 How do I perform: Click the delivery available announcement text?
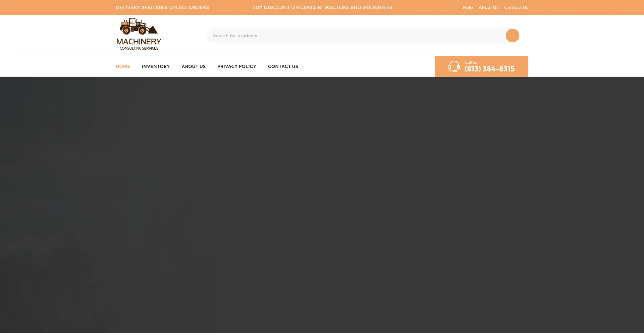point(162,7)
